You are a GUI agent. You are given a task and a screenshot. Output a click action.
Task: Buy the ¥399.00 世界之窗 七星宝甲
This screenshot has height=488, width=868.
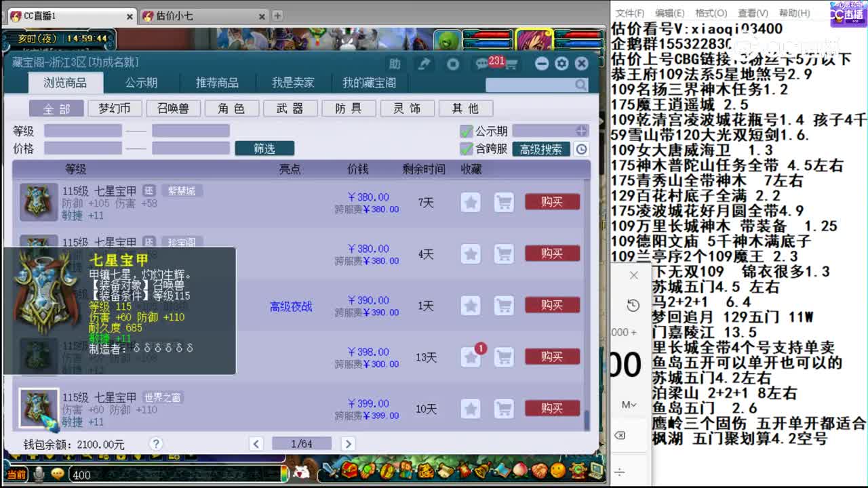(552, 408)
